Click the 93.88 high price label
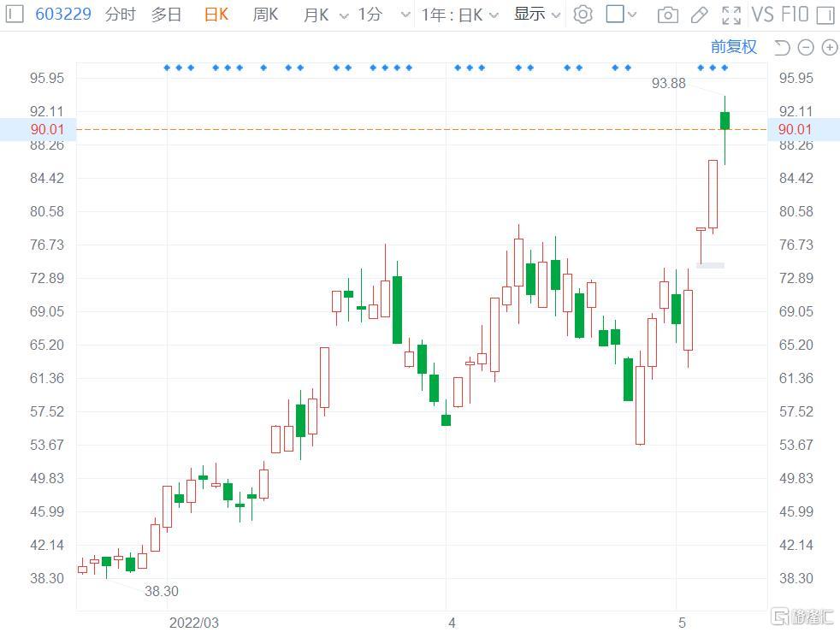The image size is (840, 632). [669, 83]
